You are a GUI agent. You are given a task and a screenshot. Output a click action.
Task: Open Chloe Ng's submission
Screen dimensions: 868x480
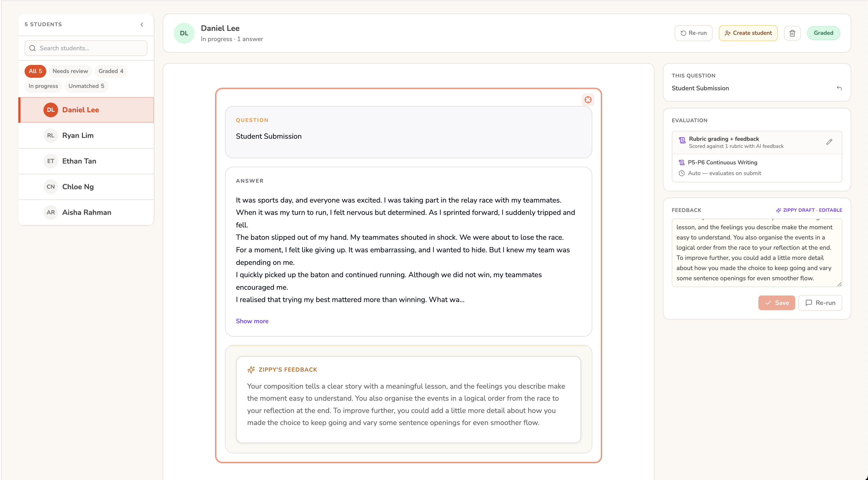pyautogui.click(x=86, y=187)
